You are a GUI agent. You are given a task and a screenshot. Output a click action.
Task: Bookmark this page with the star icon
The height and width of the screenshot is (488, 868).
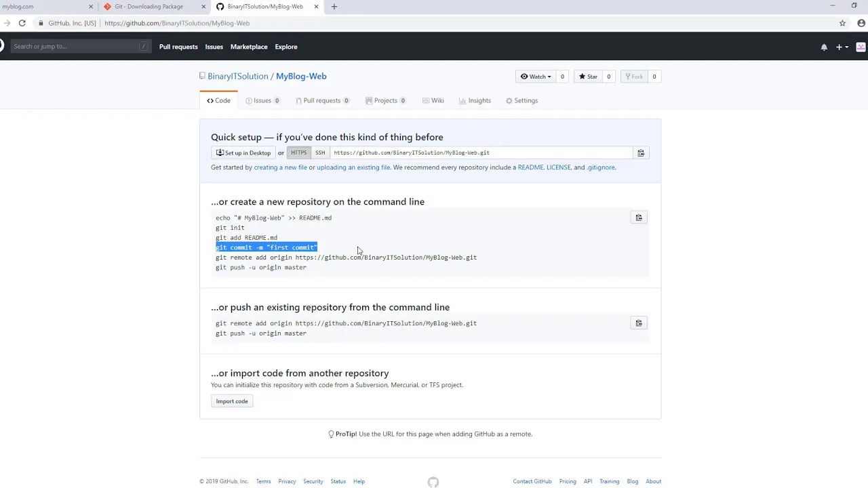tap(843, 23)
